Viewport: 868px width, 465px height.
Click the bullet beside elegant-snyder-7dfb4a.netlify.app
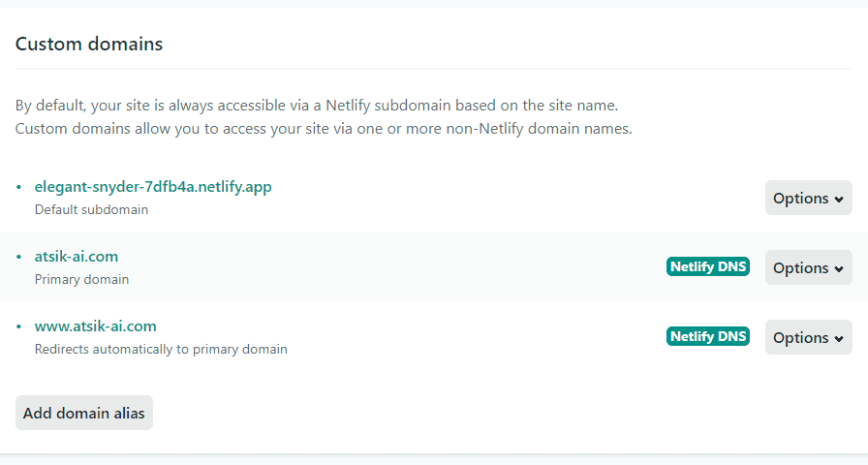click(x=18, y=187)
